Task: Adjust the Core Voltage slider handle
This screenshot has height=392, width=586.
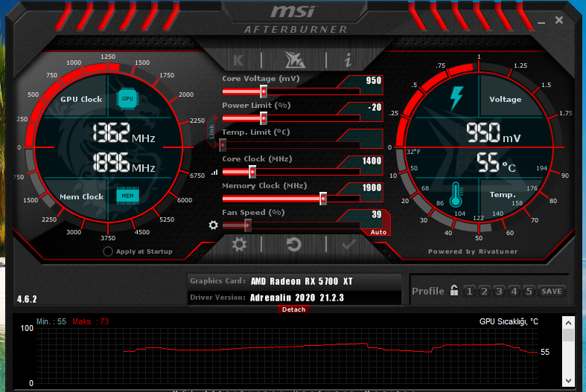Action: click(264, 91)
